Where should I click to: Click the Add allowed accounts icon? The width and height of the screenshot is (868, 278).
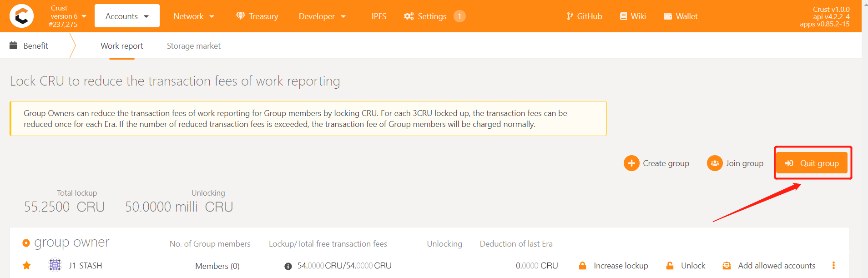[x=727, y=266]
